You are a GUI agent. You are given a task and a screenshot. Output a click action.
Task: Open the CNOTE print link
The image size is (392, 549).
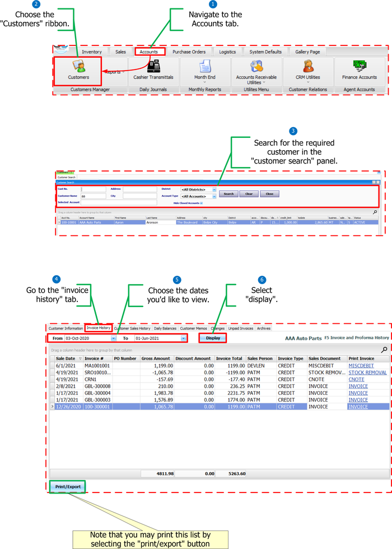[x=356, y=379]
